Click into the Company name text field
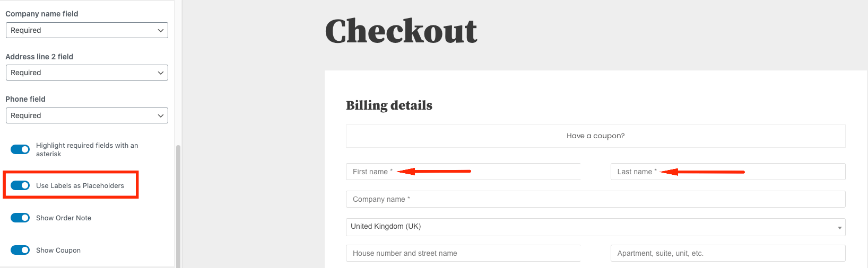 (x=595, y=199)
